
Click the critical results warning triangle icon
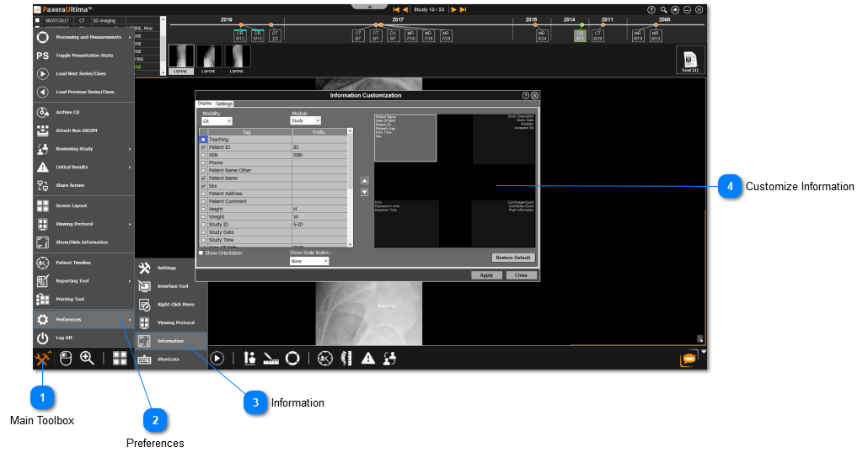tap(368, 358)
